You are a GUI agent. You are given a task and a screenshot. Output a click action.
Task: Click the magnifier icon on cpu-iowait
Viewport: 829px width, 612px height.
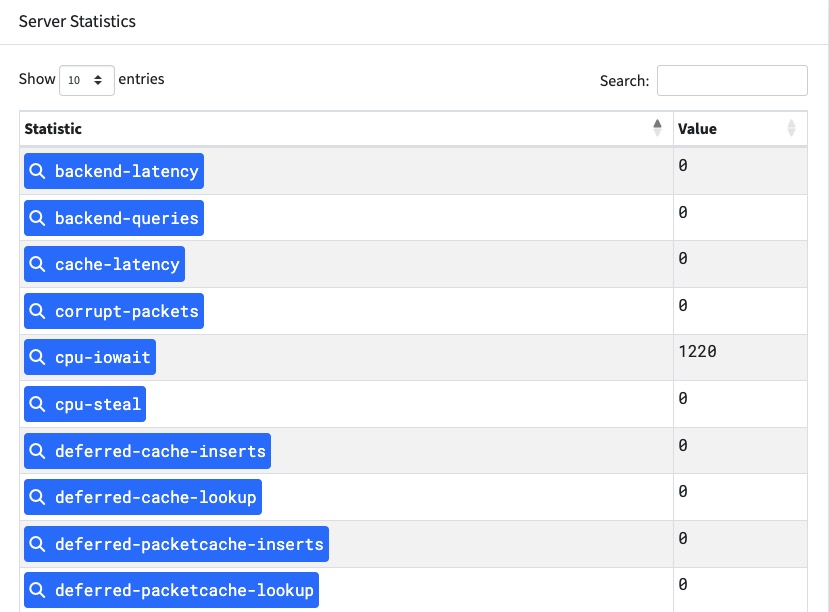(x=38, y=357)
